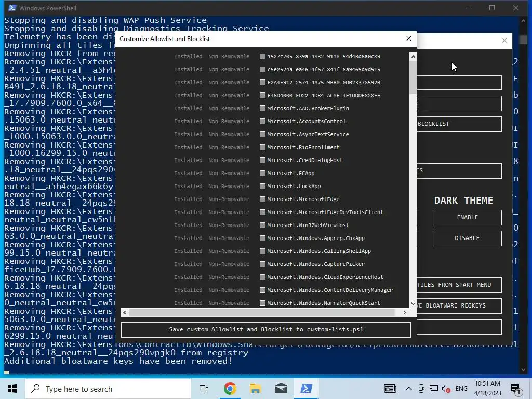This screenshot has height=399, width=532.
Task: Click the BLOCKLIST button in background window
Action: 459,124
